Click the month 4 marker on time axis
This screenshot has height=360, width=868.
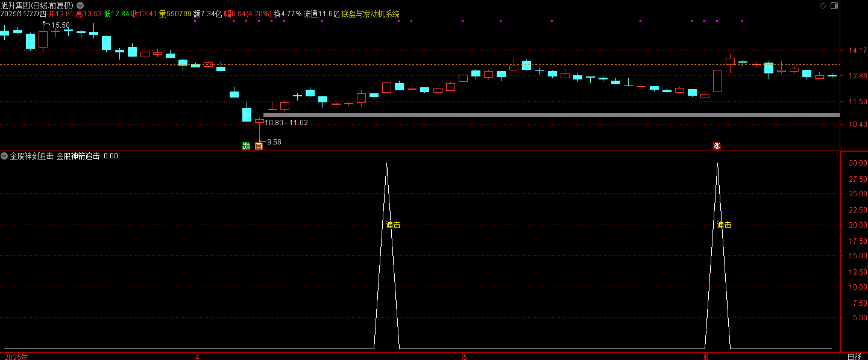click(x=197, y=357)
